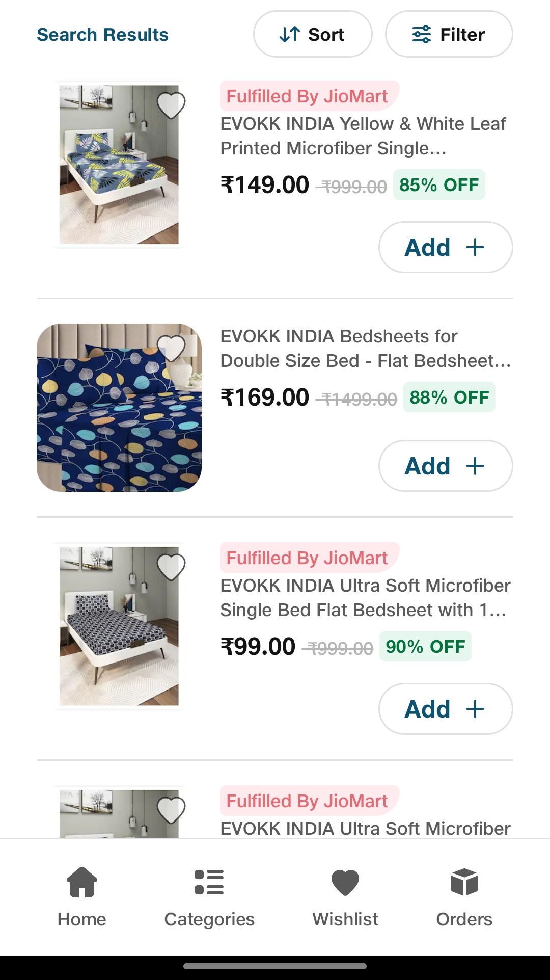Open EVOKK INDIA Bedsheets for Double Size Bed

tap(365, 349)
